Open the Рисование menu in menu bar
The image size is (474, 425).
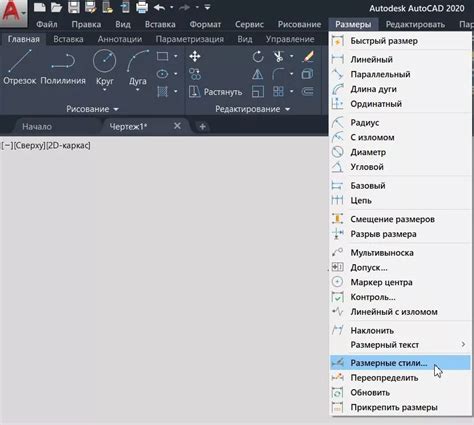299,24
